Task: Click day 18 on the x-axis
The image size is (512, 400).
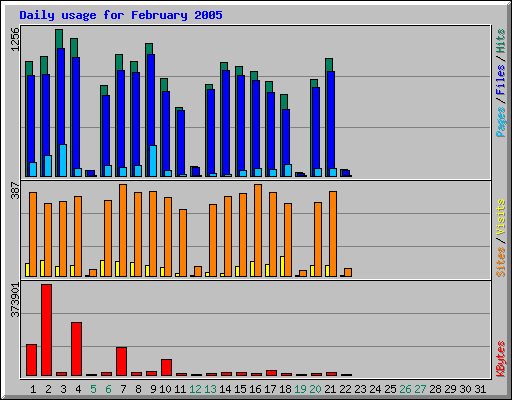Action: pos(285,389)
